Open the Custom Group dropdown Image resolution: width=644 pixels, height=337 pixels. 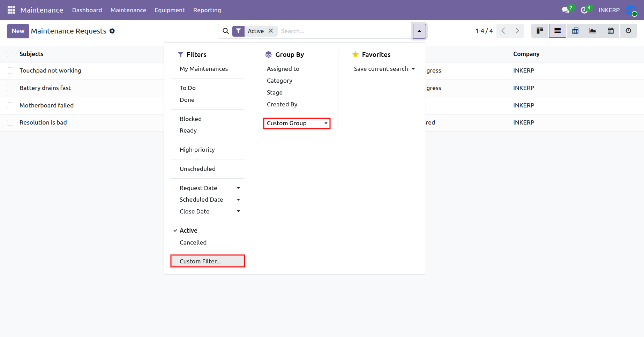click(297, 123)
